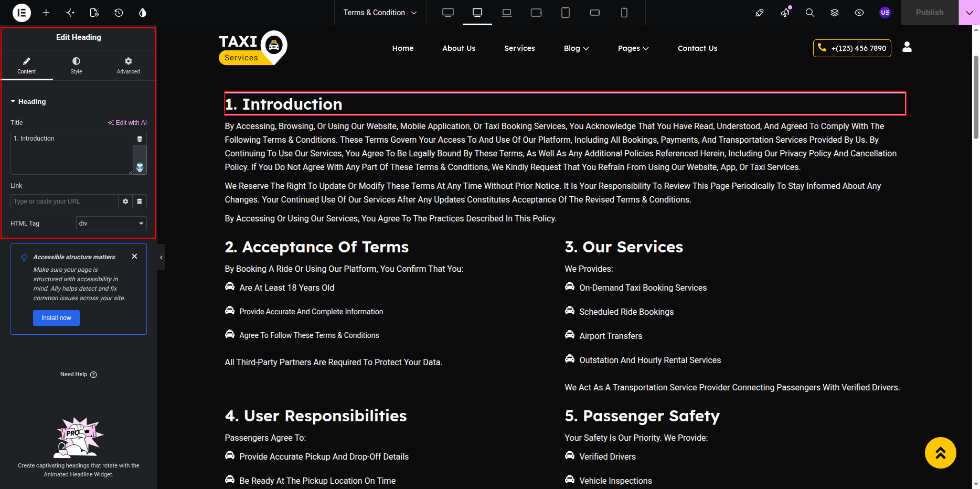This screenshot has width=980, height=489.
Task: Toggle preview changes with the eye icon
Action: (859, 13)
